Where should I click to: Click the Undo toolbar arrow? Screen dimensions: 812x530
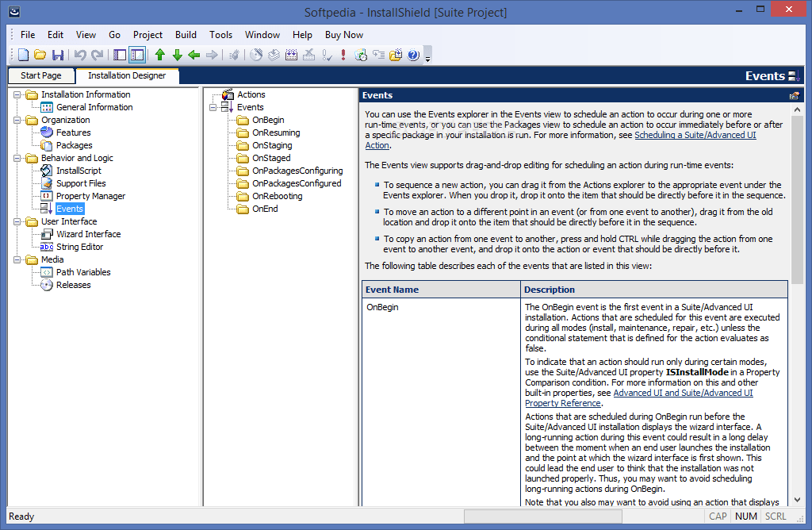pyautogui.click(x=80, y=55)
